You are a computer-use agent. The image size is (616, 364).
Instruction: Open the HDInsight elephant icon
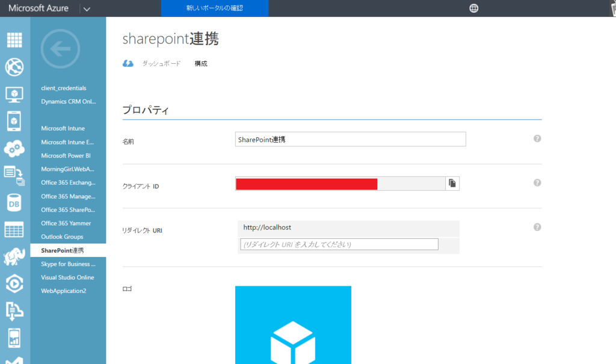(x=14, y=256)
